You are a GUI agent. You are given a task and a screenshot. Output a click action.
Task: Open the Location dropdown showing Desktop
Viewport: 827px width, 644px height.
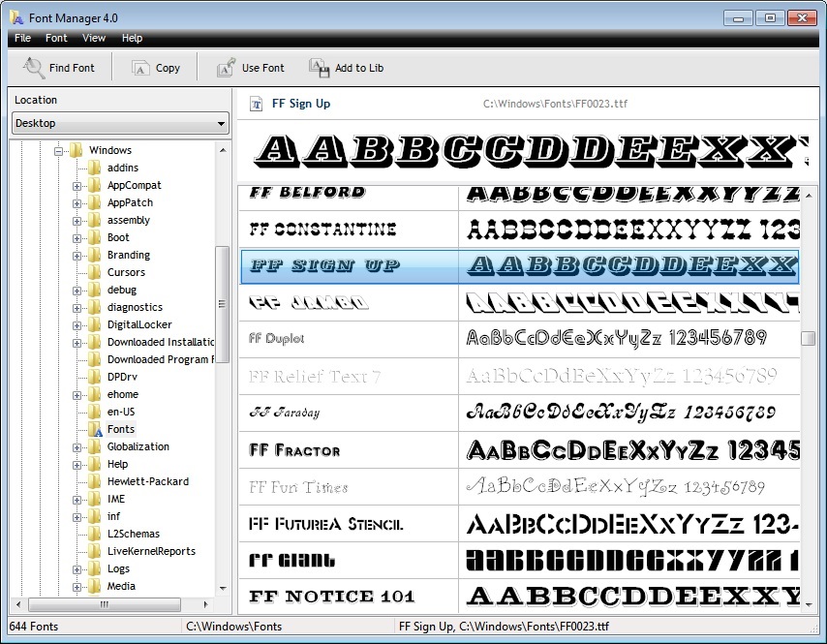(x=120, y=123)
